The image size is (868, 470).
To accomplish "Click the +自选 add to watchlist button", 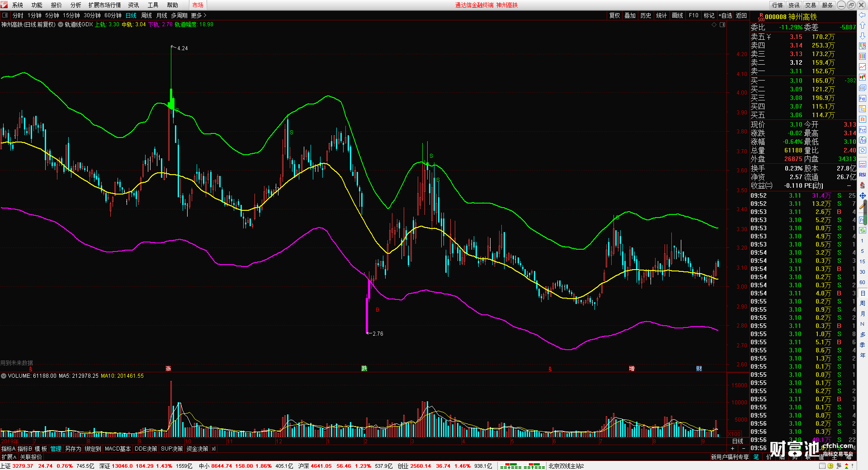I will (725, 15).
